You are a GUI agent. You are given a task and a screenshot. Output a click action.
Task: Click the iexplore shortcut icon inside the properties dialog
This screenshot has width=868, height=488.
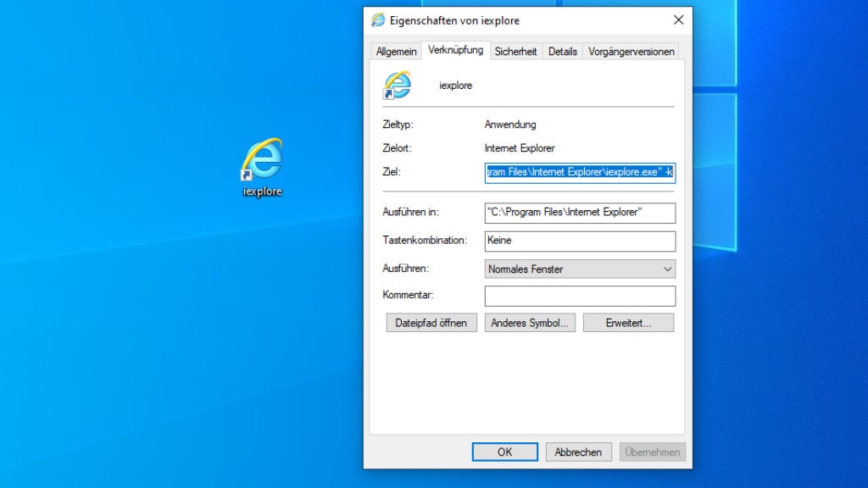[x=397, y=85]
